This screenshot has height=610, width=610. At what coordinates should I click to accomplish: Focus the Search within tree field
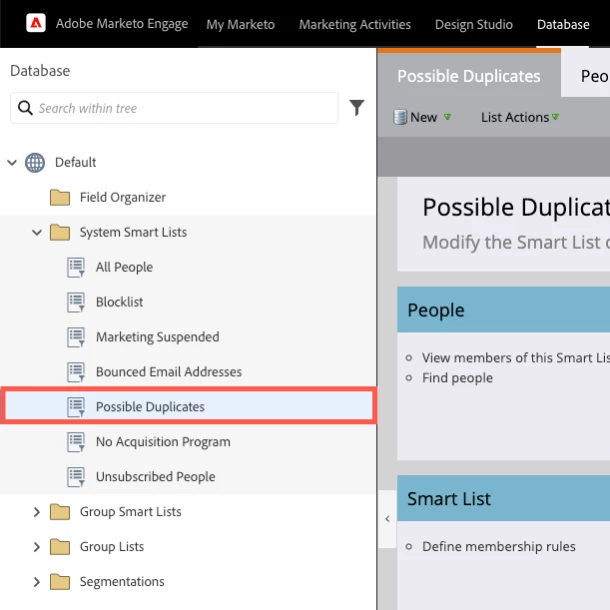[x=174, y=108]
